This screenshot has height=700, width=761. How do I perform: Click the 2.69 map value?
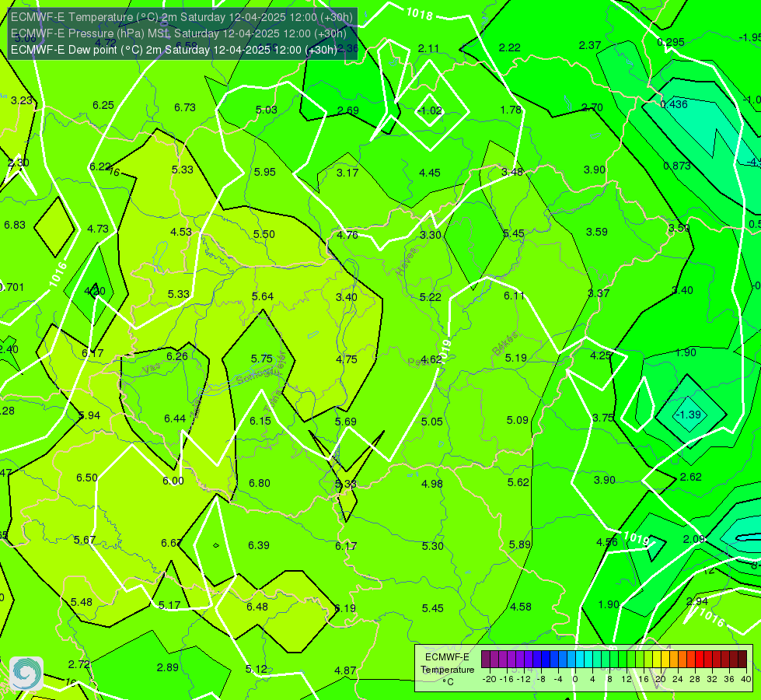pyautogui.click(x=348, y=110)
